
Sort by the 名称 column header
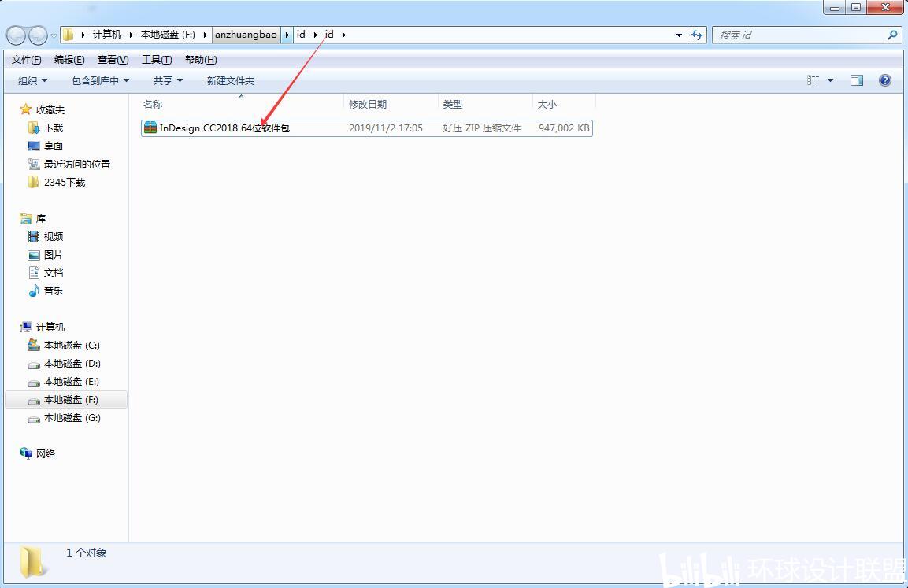[153, 104]
